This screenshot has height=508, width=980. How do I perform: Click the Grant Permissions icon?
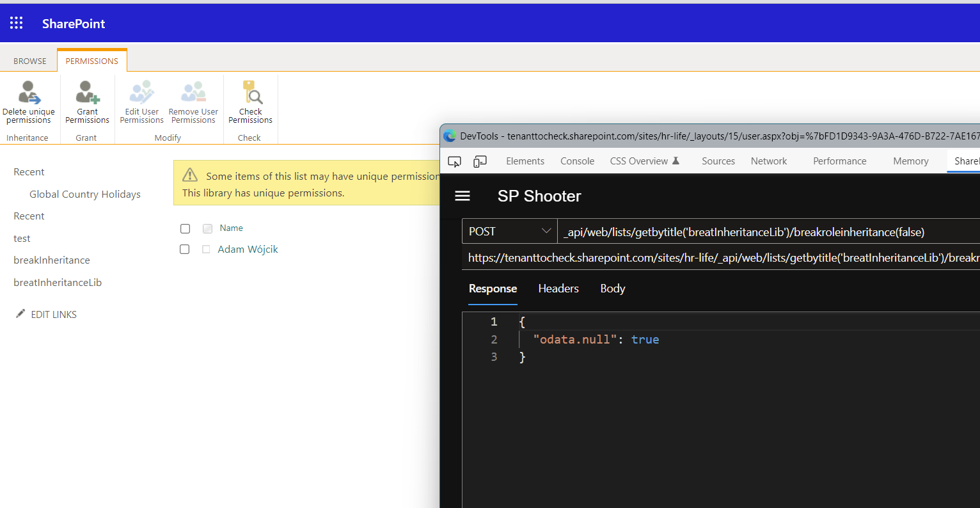(88, 93)
